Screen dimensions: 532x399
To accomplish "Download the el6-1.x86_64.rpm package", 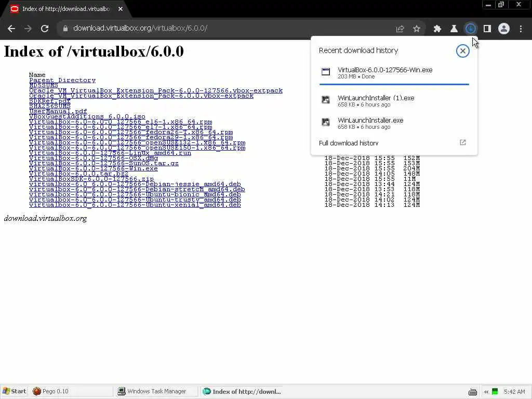I will (x=121, y=122).
